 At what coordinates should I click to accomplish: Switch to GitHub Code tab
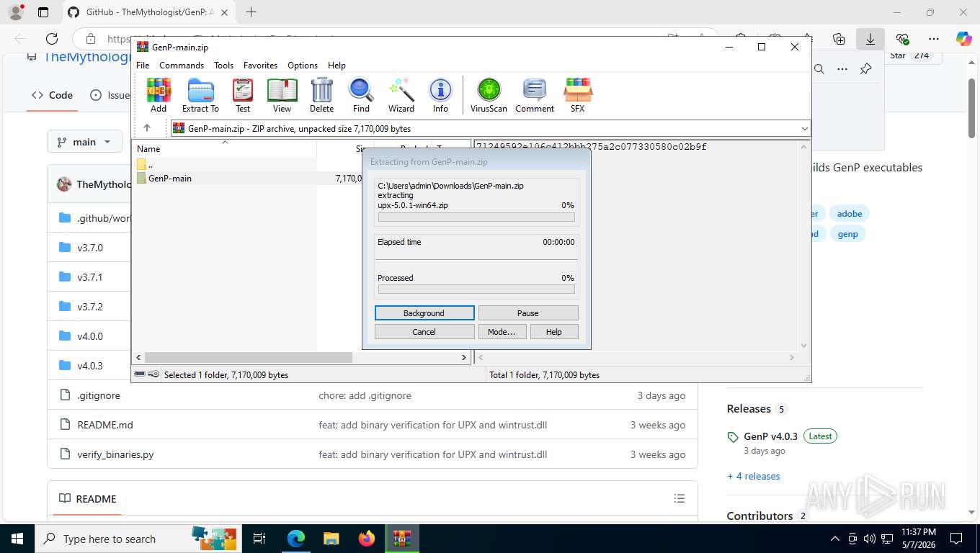[x=52, y=95]
